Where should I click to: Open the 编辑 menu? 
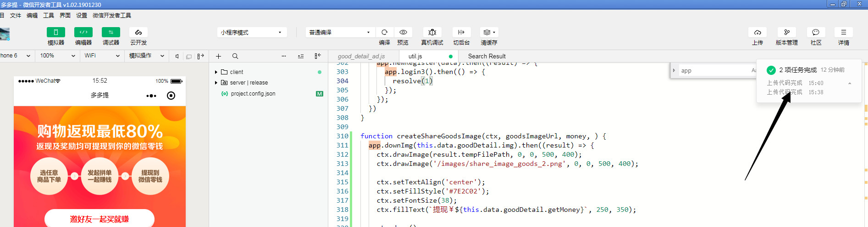tap(32, 15)
